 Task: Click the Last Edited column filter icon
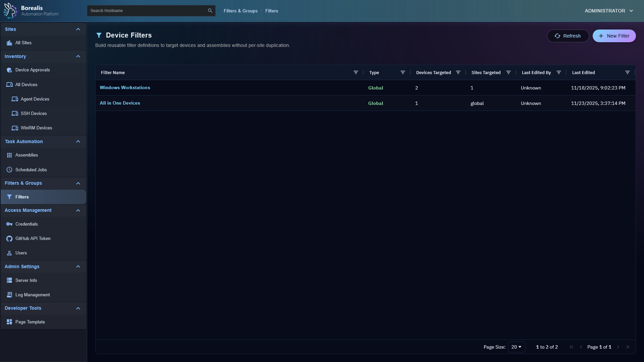pyautogui.click(x=627, y=72)
